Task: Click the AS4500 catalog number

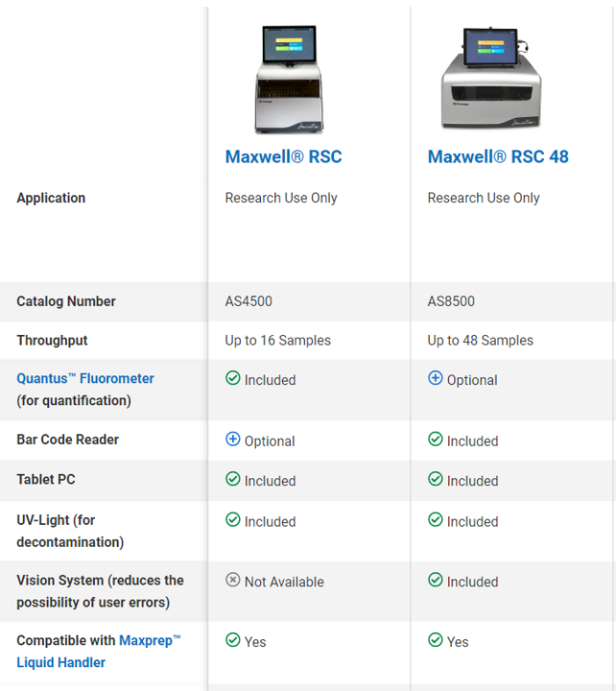Action: coord(249,301)
